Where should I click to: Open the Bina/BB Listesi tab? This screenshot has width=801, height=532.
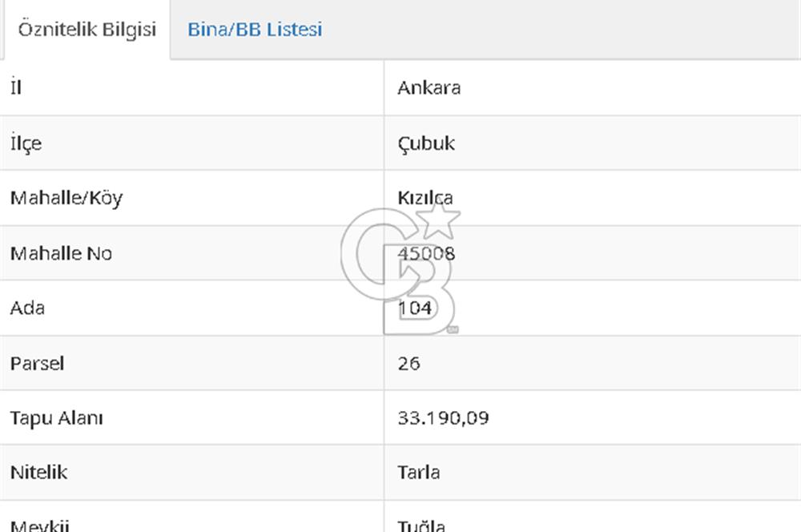(x=255, y=30)
